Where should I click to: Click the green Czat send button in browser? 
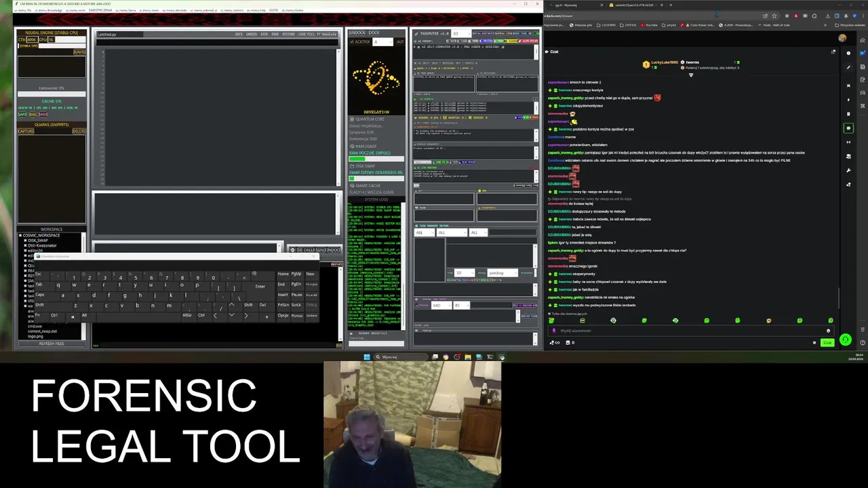[x=827, y=342]
